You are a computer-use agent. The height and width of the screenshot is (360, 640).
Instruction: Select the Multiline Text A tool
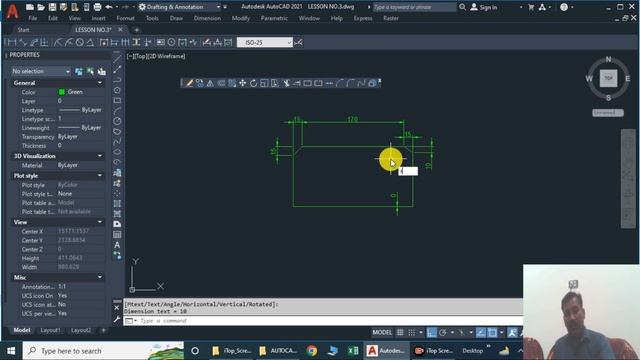click(x=117, y=245)
